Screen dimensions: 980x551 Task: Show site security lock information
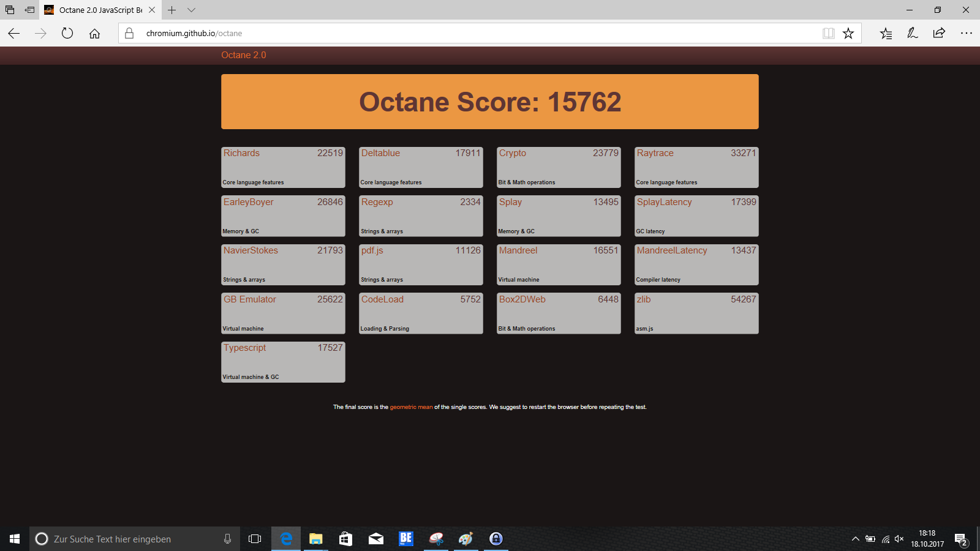[129, 33]
